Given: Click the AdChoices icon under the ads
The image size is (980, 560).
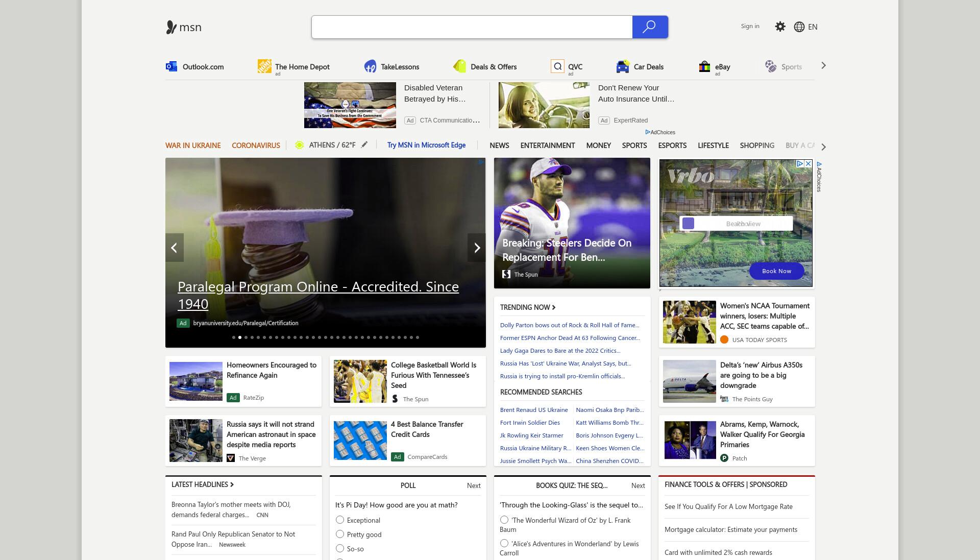Looking at the screenshot, I should click(648, 132).
